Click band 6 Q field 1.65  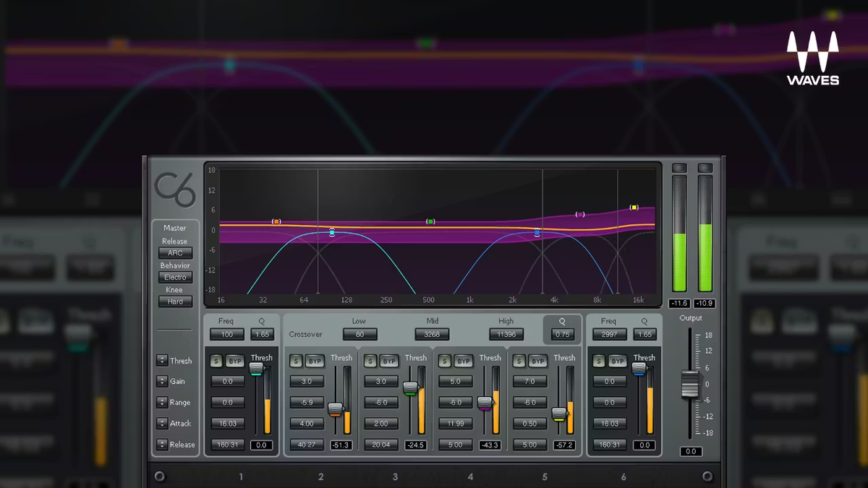(644, 334)
